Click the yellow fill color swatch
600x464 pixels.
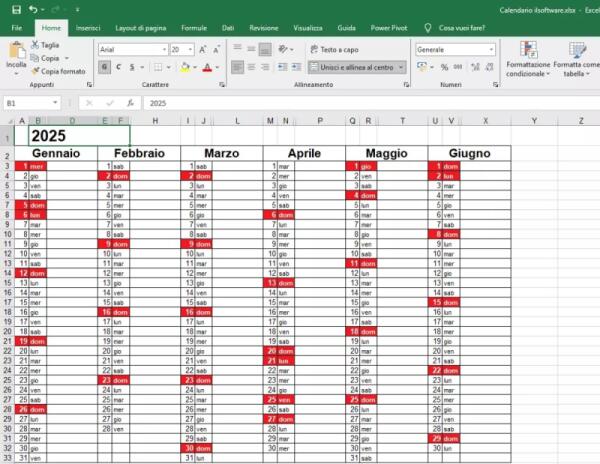pyautogui.click(x=185, y=67)
